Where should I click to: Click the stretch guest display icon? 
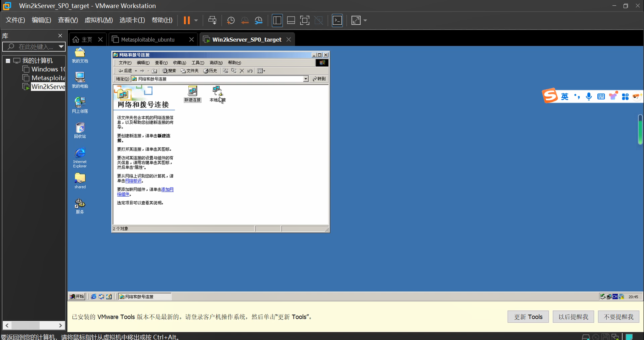click(356, 20)
